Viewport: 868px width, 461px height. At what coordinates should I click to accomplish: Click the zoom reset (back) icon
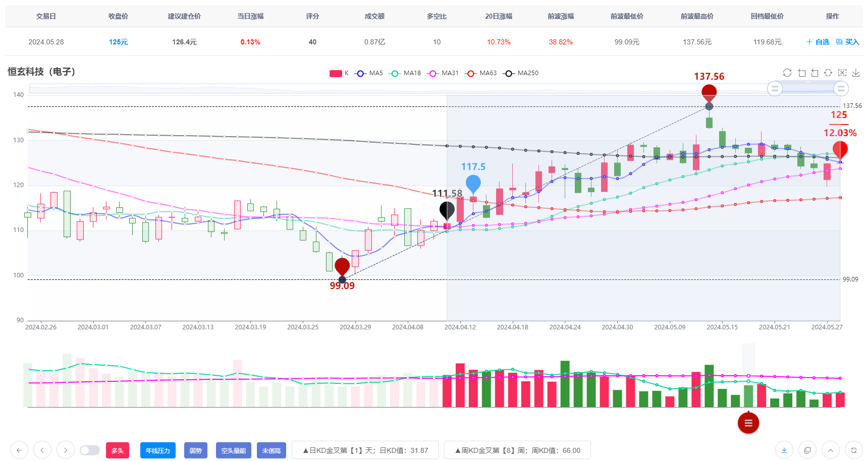pos(815,73)
